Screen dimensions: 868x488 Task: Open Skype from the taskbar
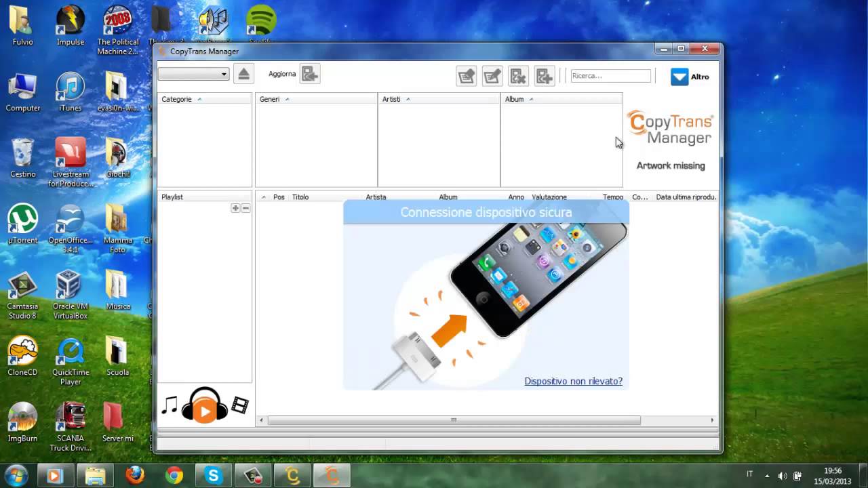214,476
